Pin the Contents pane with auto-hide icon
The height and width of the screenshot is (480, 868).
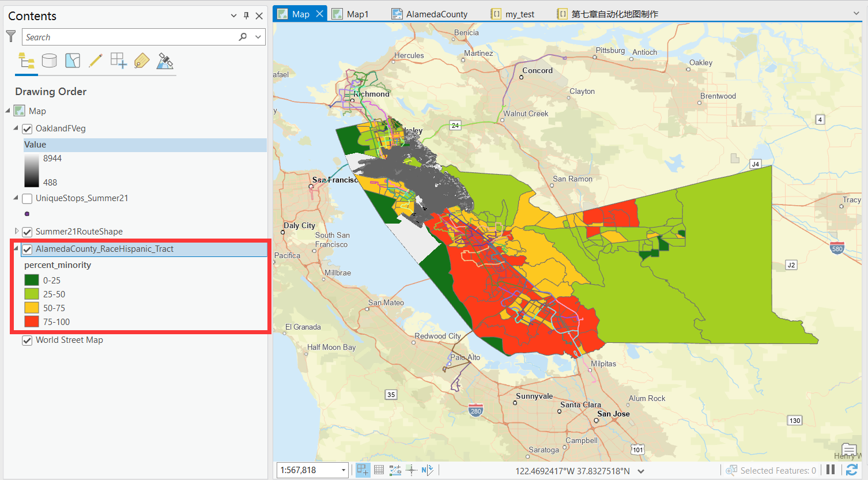[246, 16]
